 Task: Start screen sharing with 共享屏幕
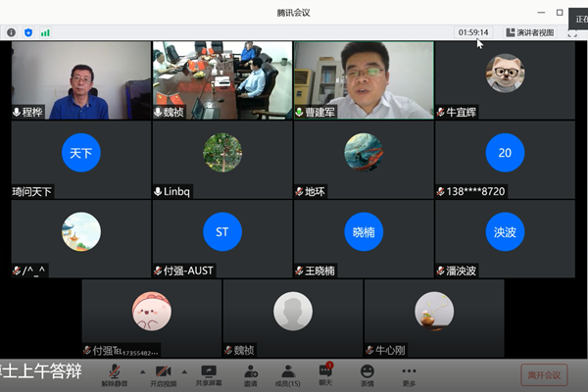pyautogui.click(x=208, y=374)
